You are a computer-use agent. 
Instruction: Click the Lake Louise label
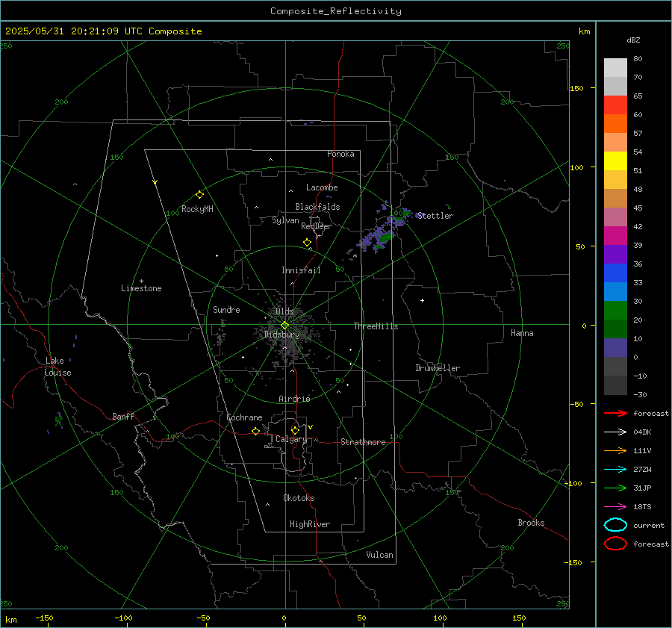coord(57,367)
